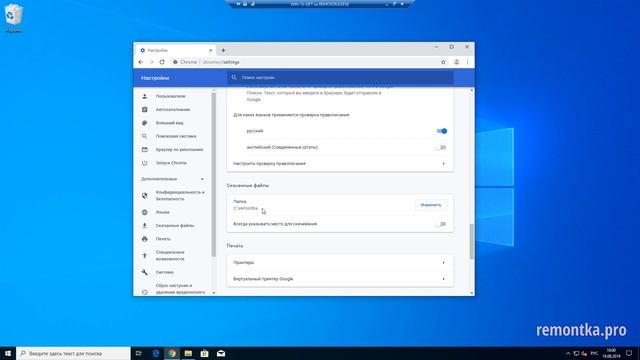Close the Настройки tab
Screen dimensions: 640x360
coord(211,50)
